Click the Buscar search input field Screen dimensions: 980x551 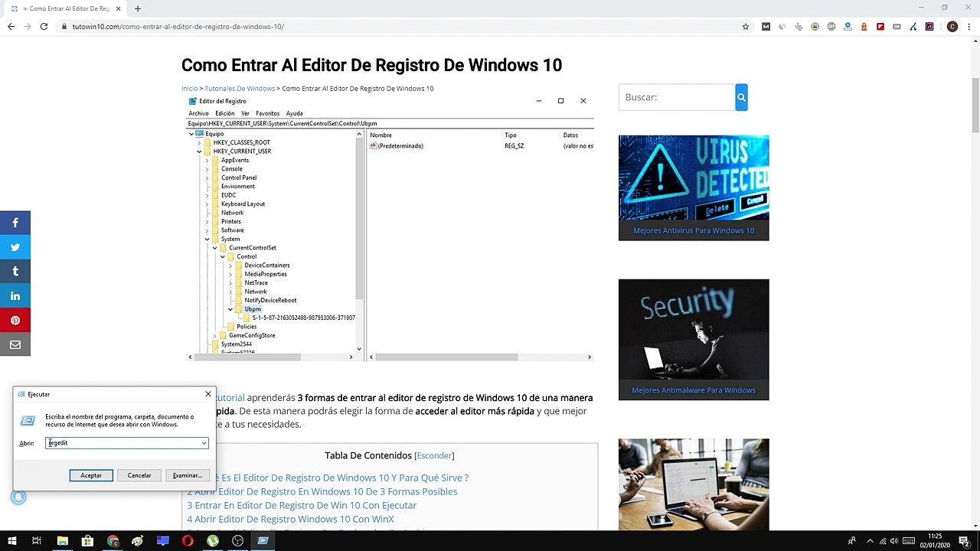click(x=677, y=97)
